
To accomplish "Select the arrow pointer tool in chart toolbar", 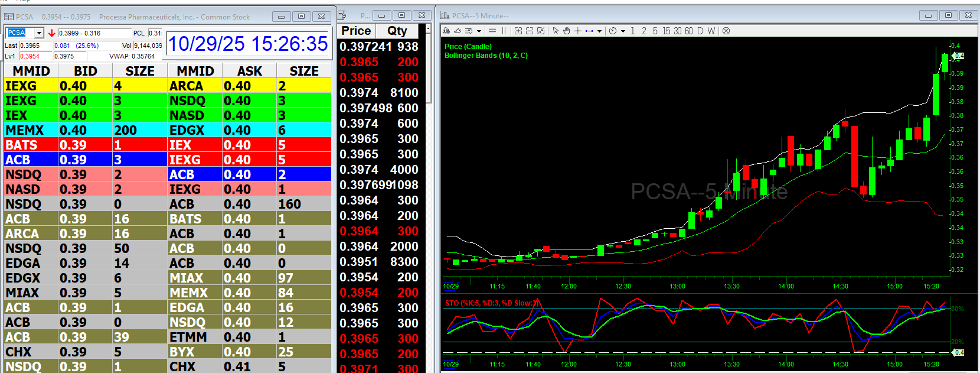I will click(x=556, y=31).
